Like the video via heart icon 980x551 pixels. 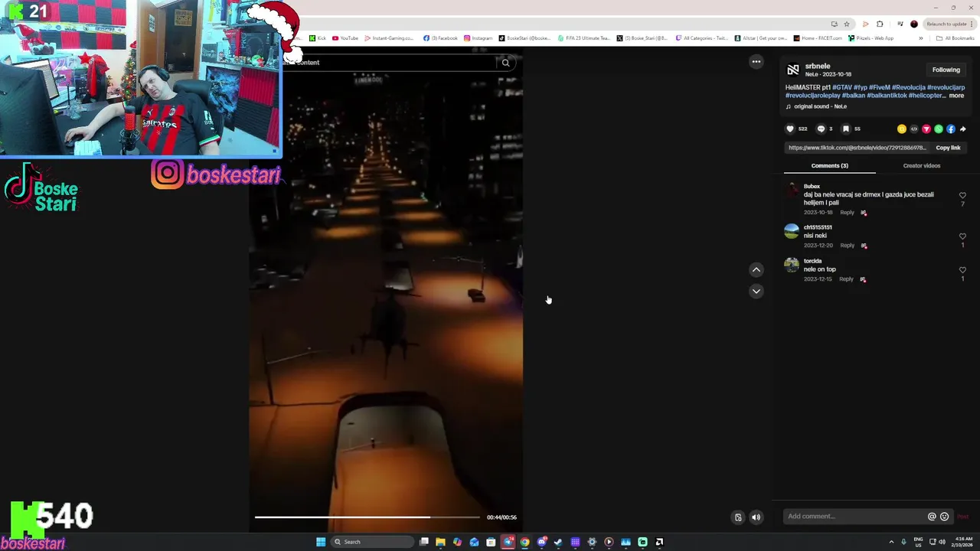click(x=790, y=129)
